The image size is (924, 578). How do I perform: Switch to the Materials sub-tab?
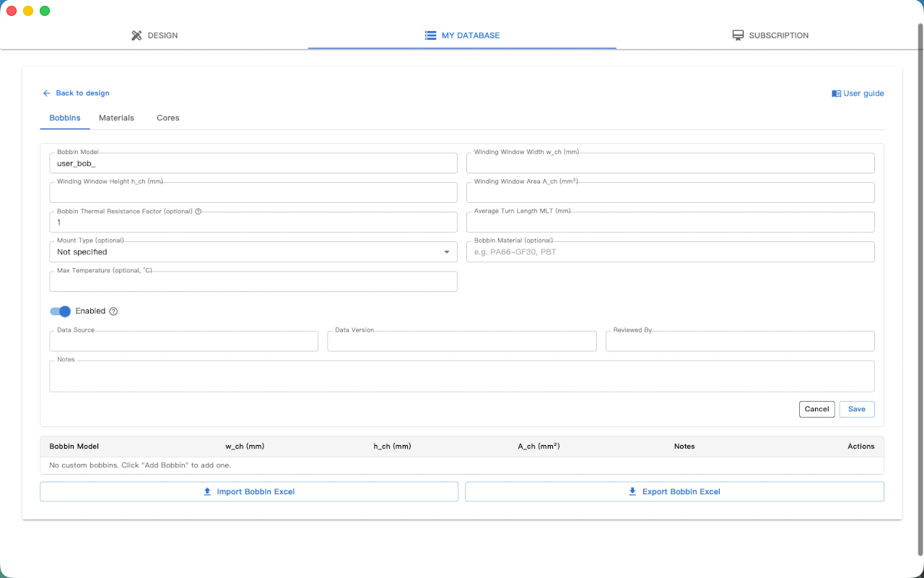pos(116,118)
